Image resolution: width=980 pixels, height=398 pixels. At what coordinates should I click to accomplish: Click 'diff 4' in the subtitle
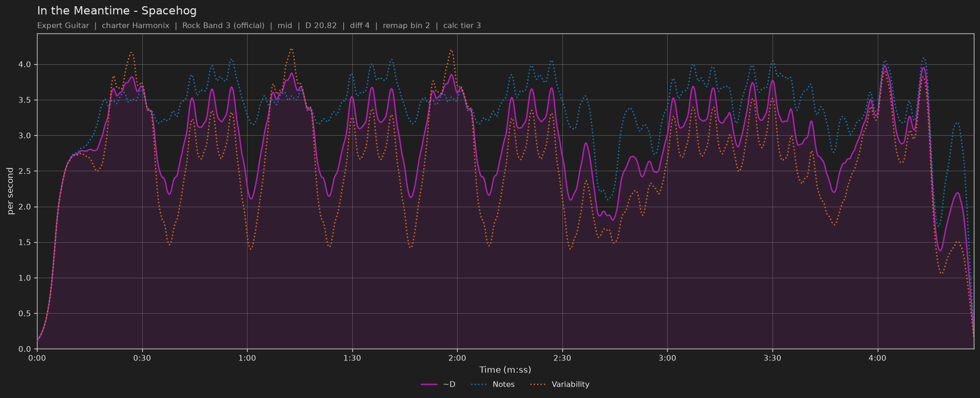point(360,26)
